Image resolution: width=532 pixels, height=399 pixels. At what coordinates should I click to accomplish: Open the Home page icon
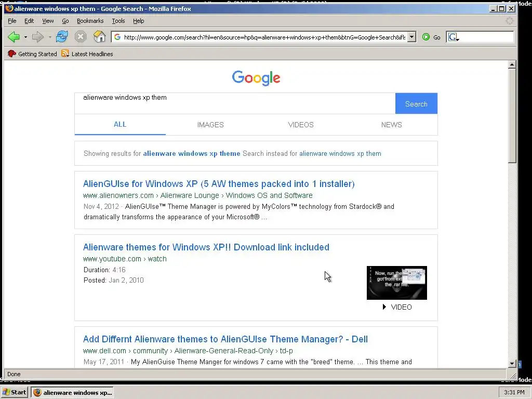pos(99,37)
